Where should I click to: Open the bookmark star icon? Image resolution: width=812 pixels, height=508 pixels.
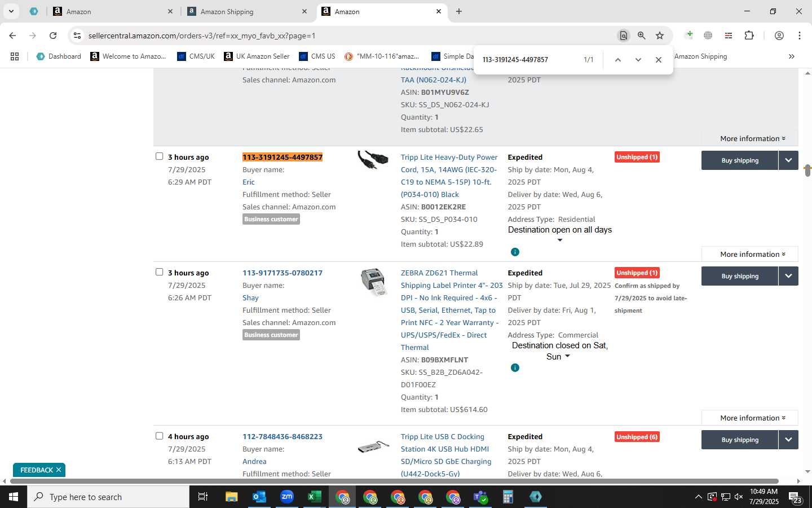pyautogui.click(x=660, y=36)
